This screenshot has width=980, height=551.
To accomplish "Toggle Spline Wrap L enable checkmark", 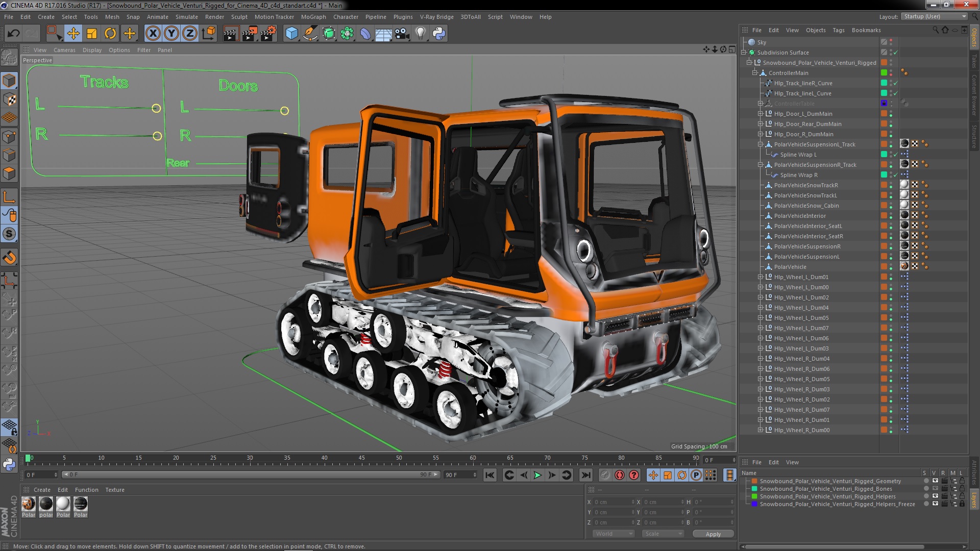I will [x=896, y=155].
